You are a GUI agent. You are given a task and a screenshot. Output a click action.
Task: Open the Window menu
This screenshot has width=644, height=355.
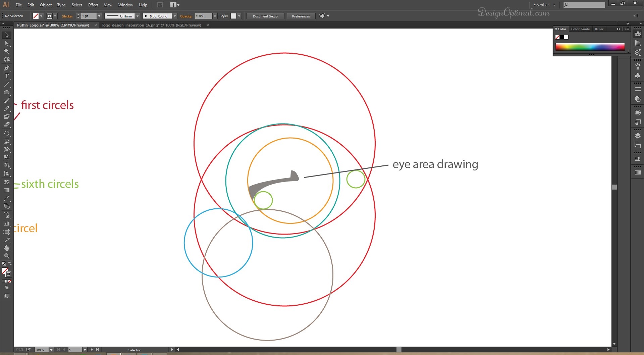[125, 5]
